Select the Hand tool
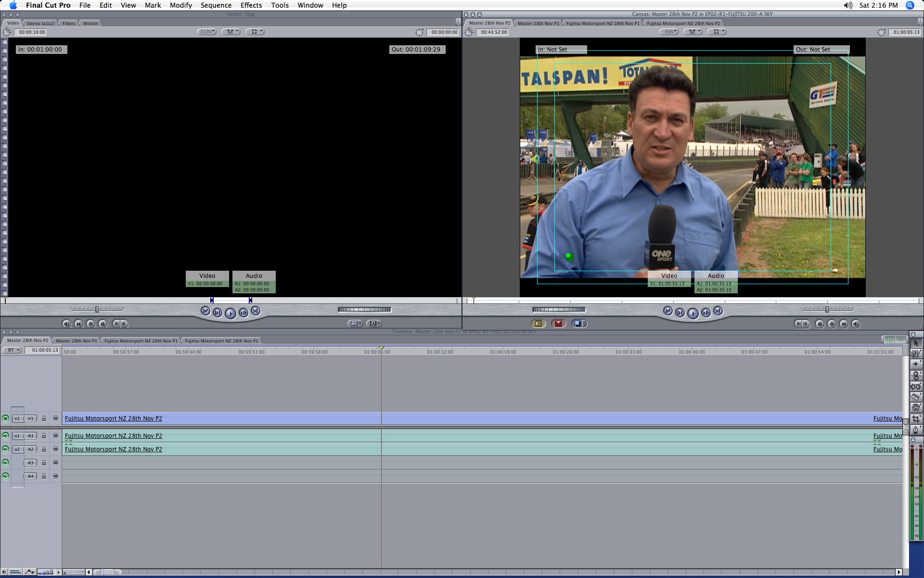This screenshot has width=924, height=578. (x=916, y=407)
